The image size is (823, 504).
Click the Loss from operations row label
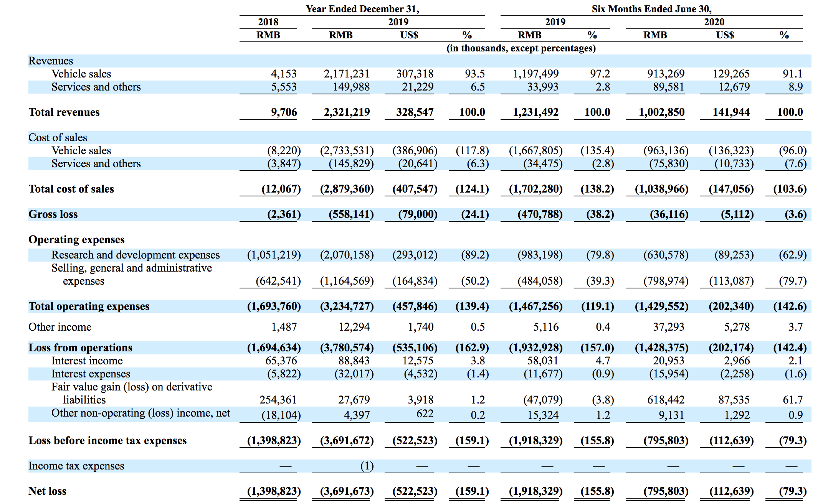click(80, 348)
